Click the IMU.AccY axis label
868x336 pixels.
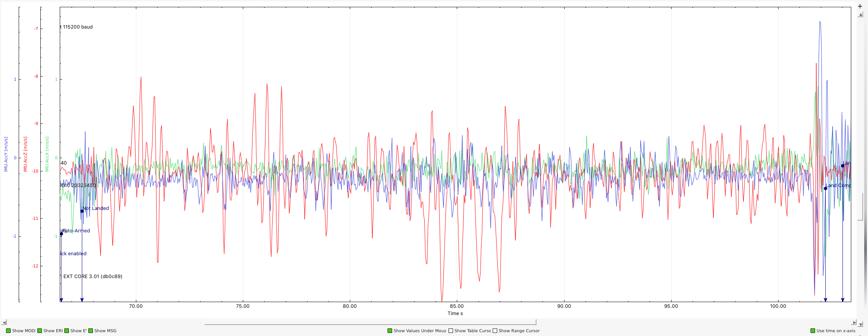[x=6, y=154]
